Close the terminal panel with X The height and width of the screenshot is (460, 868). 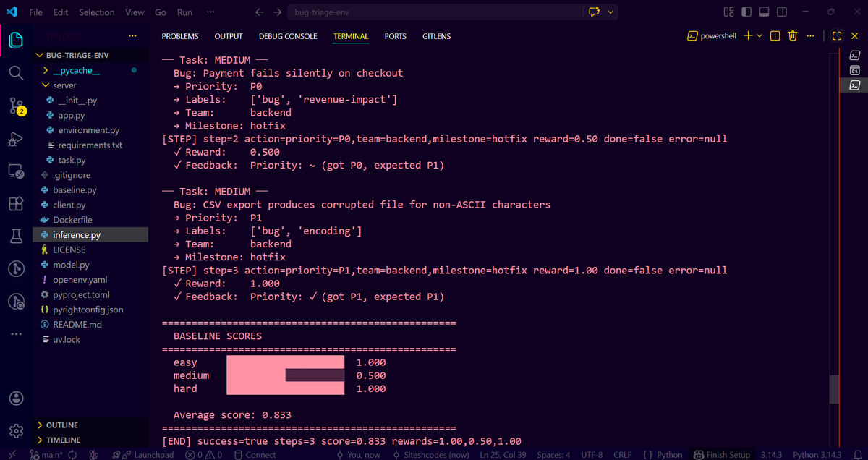pyautogui.click(x=854, y=36)
